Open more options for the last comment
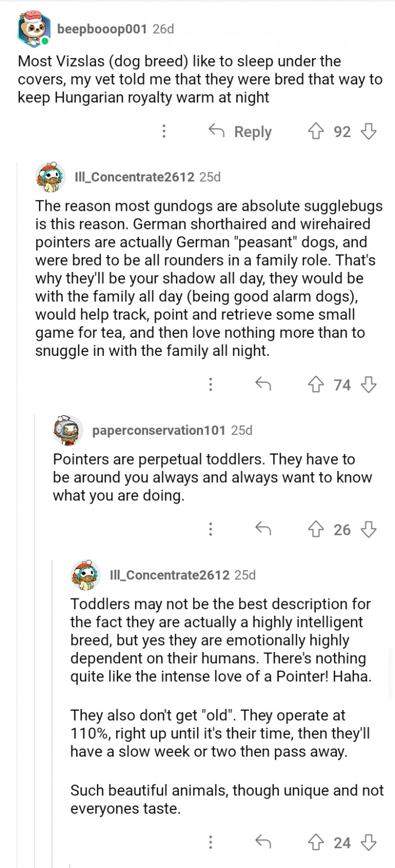395x868 pixels. tap(210, 843)
